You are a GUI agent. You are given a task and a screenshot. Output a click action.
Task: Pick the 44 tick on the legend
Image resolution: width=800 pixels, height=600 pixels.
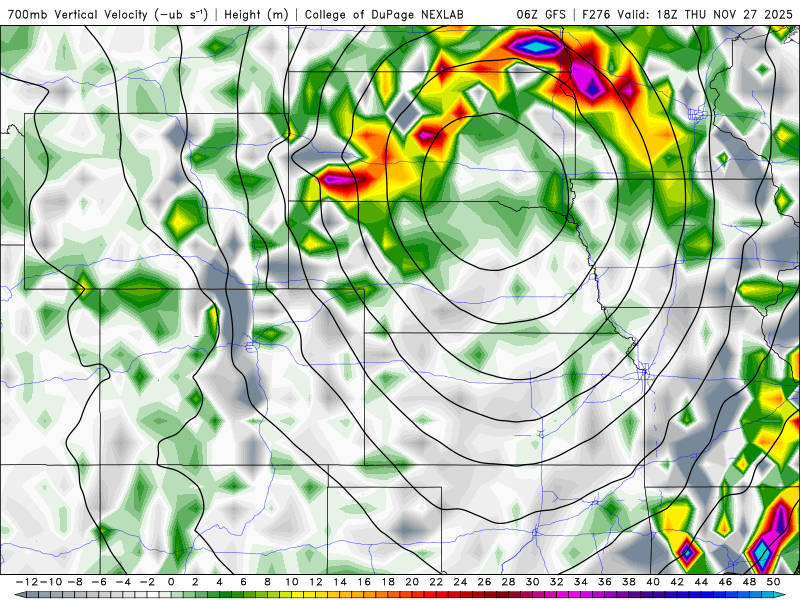coord(701,582)
